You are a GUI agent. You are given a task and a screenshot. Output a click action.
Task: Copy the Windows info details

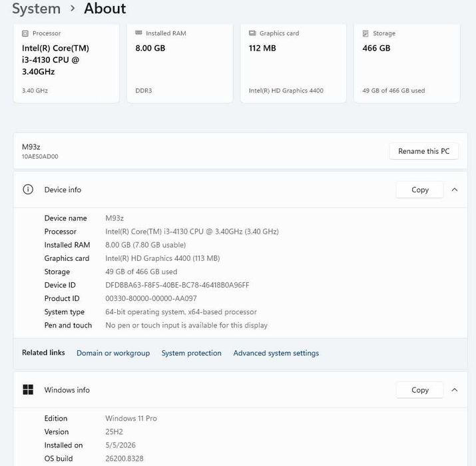(x=420, y=390)
